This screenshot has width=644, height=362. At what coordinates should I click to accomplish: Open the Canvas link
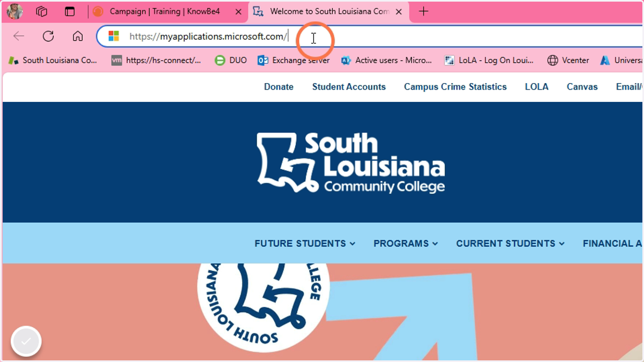tap(582, 87)
